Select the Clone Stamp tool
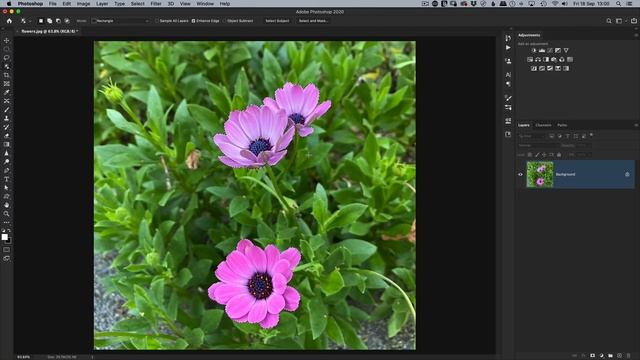 click(x=7, y=118)
